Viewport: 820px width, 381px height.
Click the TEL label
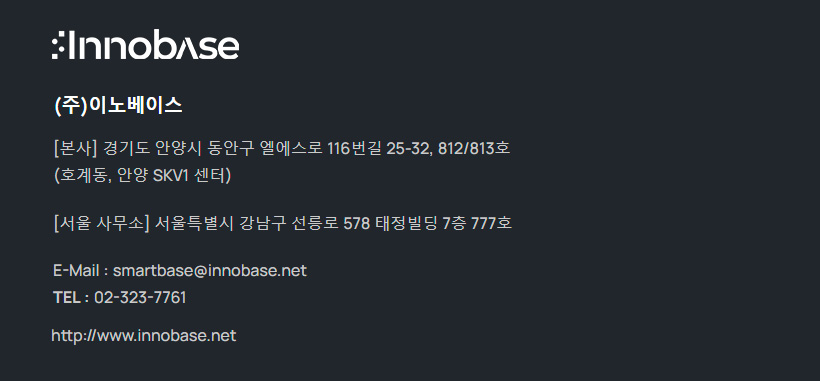tap(66, 298)
